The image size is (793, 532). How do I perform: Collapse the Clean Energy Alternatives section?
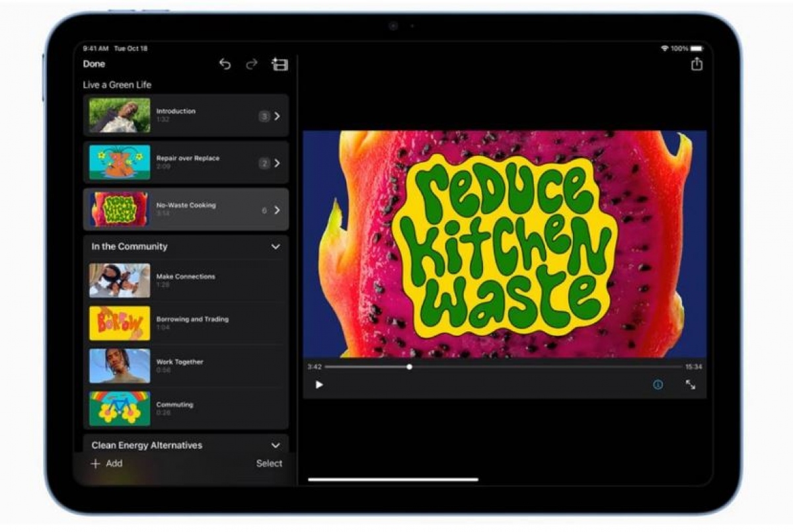(x=276, y=445)
